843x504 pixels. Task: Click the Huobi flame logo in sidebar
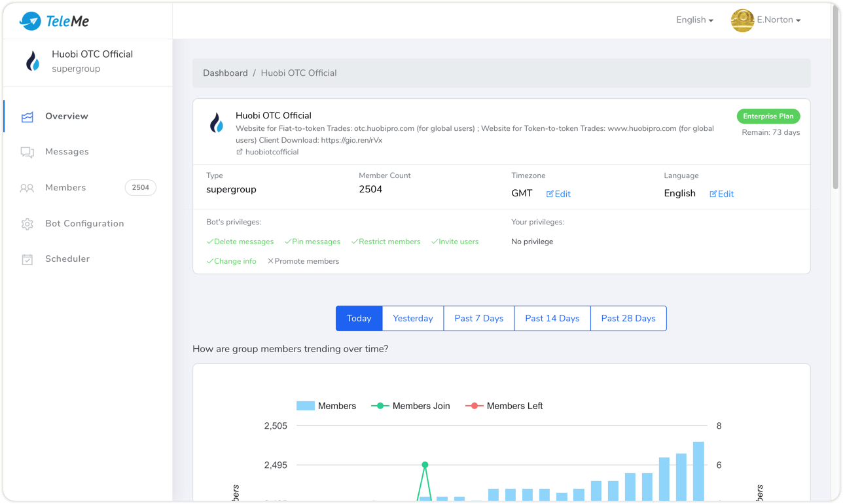click(x=33, y=62)
